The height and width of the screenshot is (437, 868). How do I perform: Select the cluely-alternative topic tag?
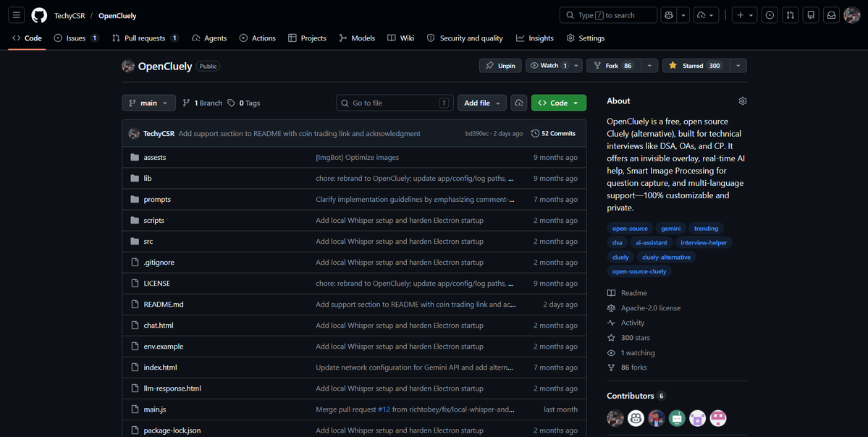(x=666, y=258)
